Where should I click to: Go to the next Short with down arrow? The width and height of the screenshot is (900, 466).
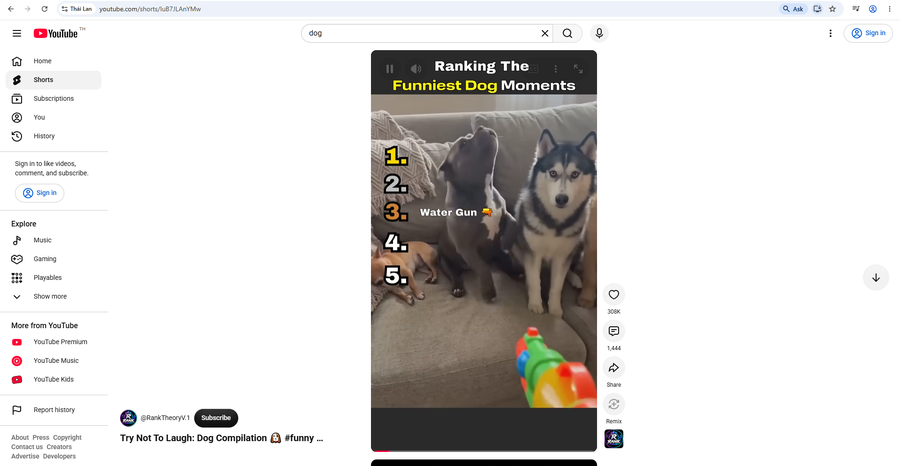pyautogui.click(x=876, y=278)
